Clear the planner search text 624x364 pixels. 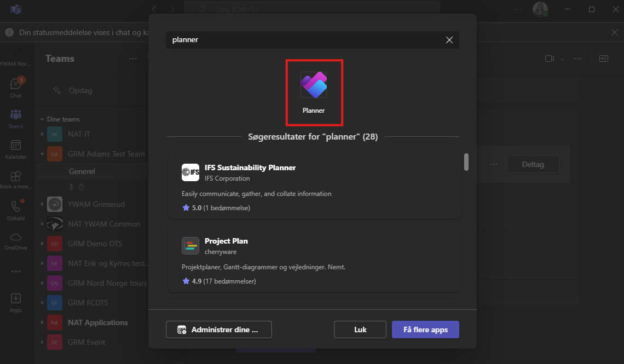pos(449,40)
